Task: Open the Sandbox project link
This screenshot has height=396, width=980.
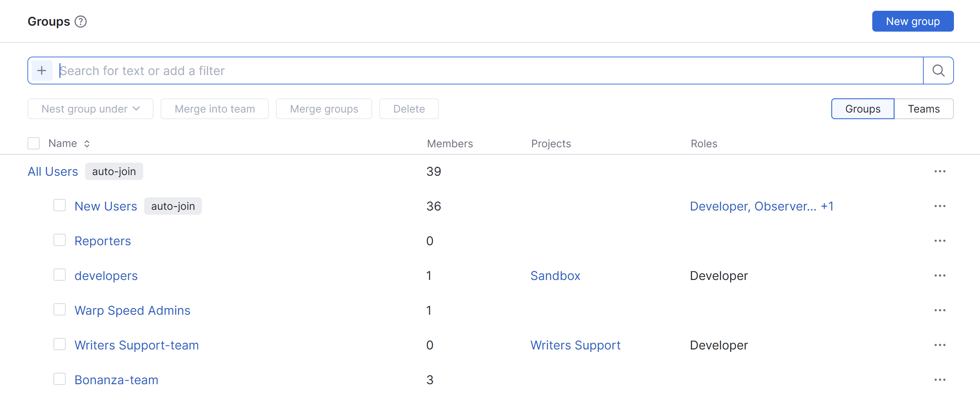Action: point(555,276)
